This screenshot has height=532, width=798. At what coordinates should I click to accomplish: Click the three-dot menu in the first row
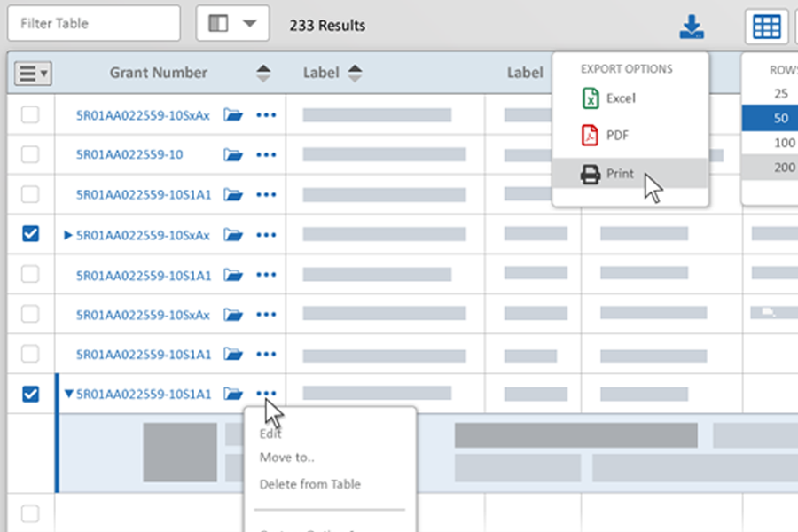click(x=266, y=114)
